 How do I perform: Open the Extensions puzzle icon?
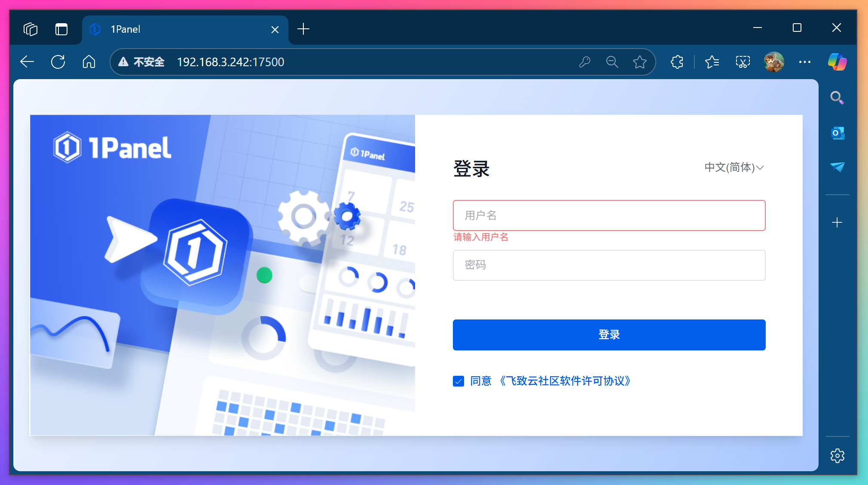coord(677,61)
